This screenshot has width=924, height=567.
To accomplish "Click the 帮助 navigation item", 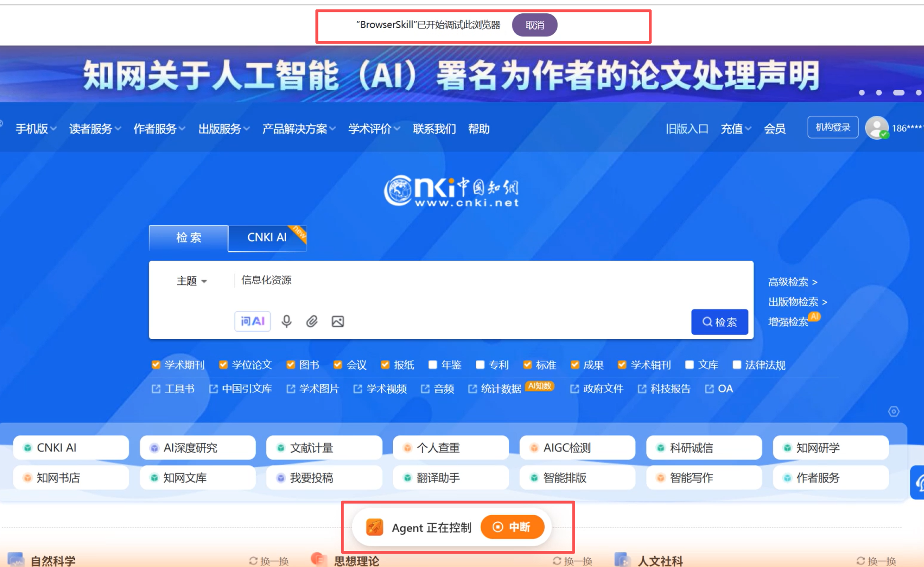I will [478, 129].
